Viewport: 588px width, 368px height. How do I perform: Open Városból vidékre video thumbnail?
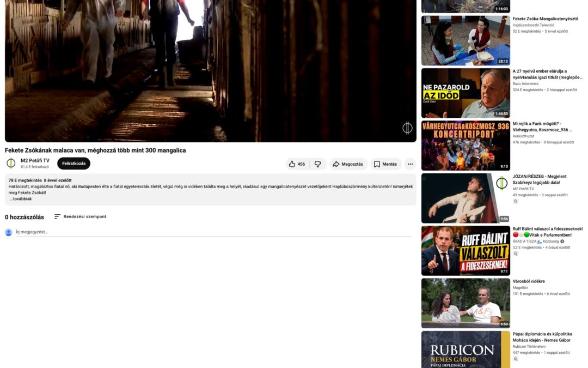[x=465, y=304]
